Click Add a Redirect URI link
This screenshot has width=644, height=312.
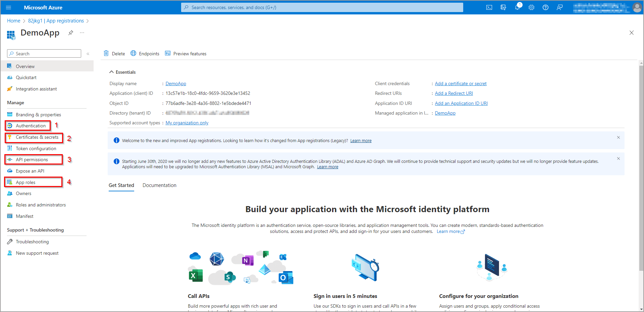pyautogui.click(x=454, y=93)
